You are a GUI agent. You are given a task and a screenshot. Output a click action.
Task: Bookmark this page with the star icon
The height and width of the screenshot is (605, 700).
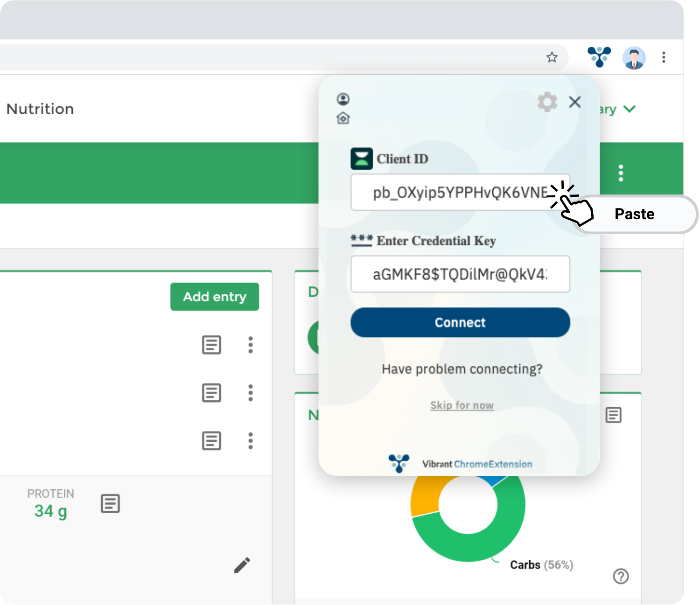click(x=552, y=57)
